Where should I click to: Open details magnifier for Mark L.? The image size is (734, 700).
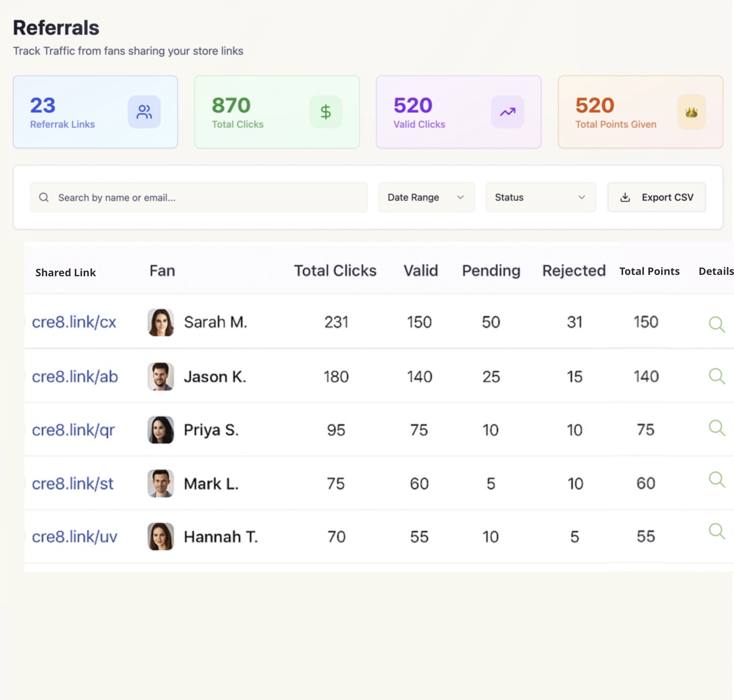point(716,480)
